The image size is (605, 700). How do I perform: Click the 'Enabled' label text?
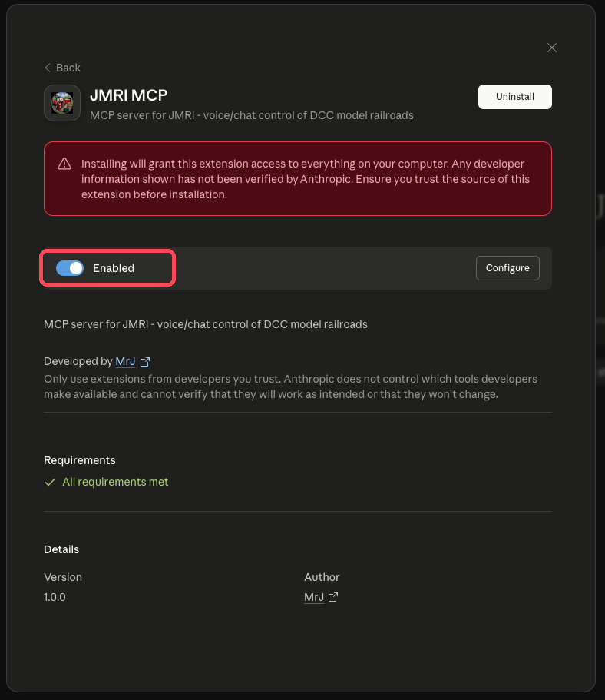tap(114, 268)
